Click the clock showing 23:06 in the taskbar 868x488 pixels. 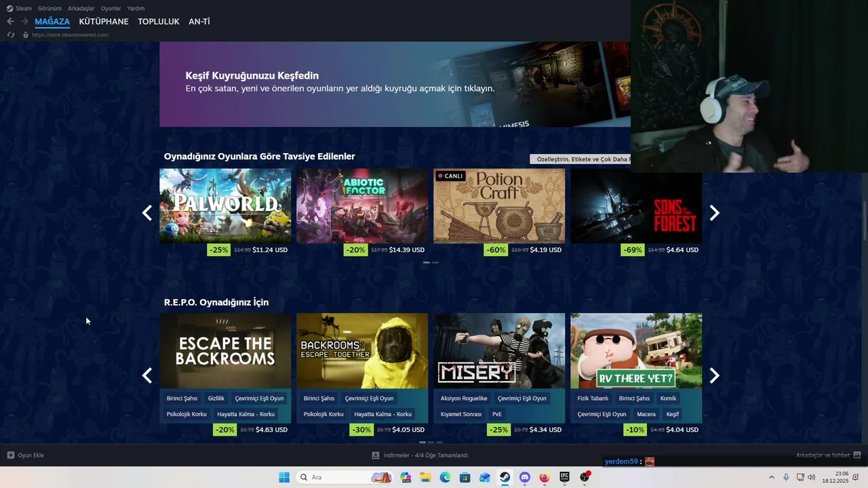842,474
